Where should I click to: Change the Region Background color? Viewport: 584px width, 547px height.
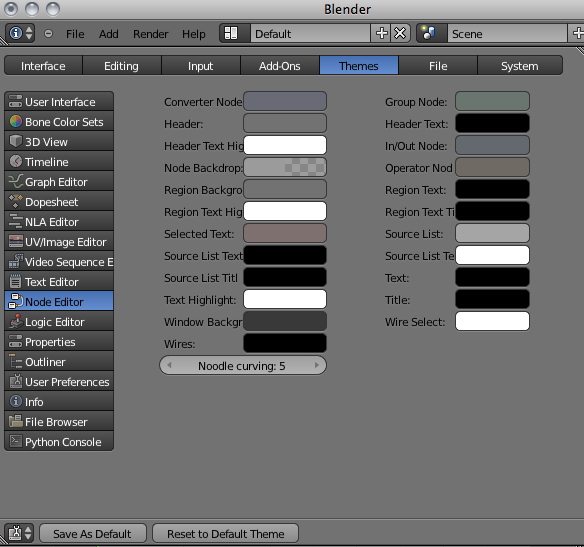click(285, 189)
